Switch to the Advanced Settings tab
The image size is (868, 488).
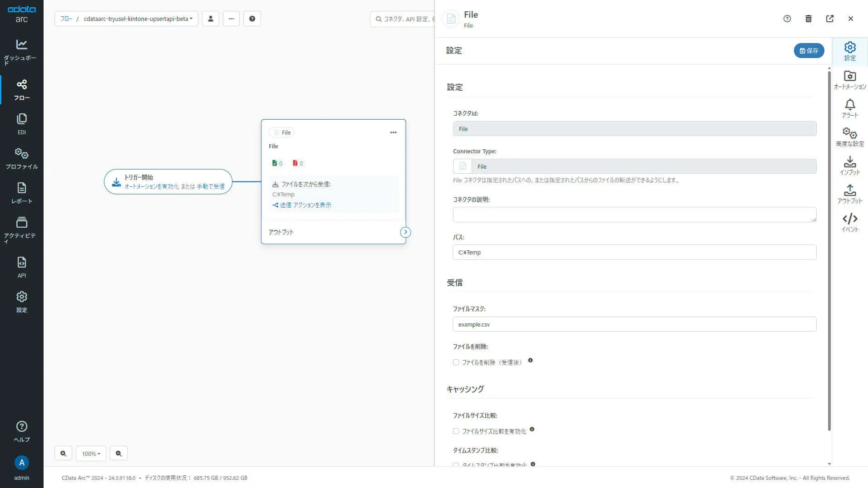tap(849, 137)
